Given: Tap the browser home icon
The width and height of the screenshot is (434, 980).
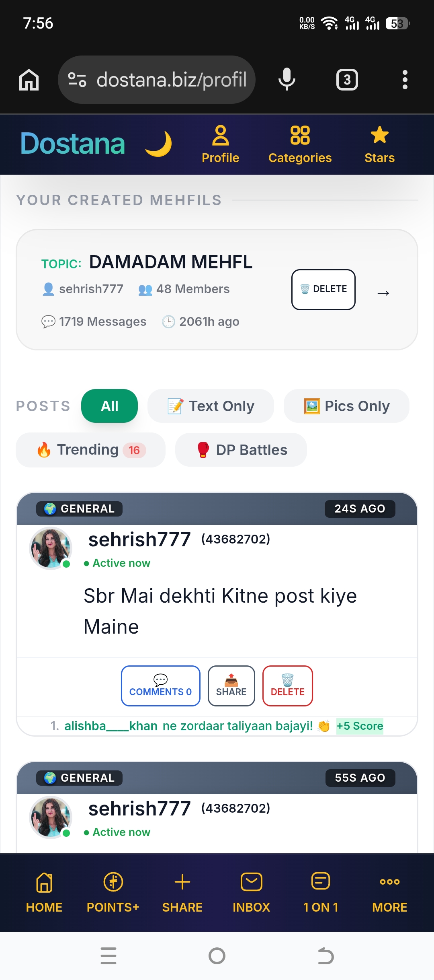Looking at the screenshot, I should pos(29,80).
